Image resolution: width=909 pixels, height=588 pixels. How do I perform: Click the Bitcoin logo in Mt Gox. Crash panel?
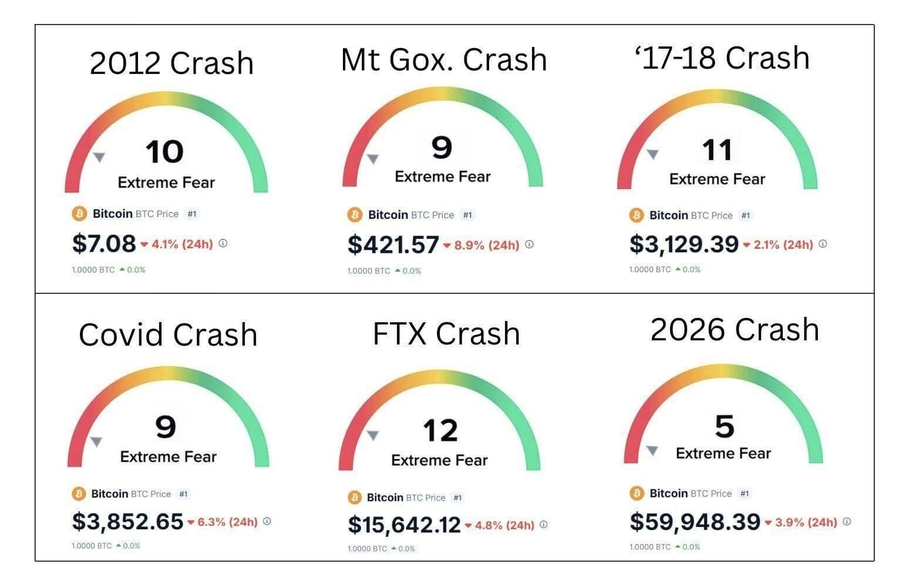[355, 215]
